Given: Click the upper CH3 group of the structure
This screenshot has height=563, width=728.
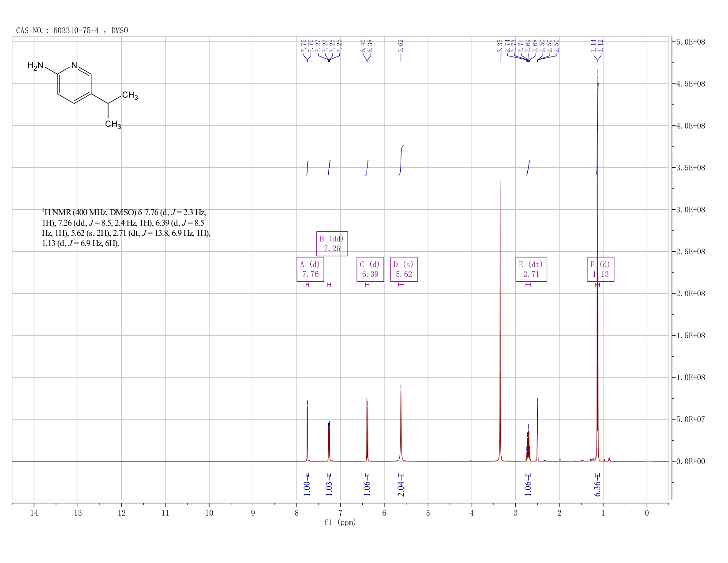Looking at the screenshot, I should pos(130,95).
